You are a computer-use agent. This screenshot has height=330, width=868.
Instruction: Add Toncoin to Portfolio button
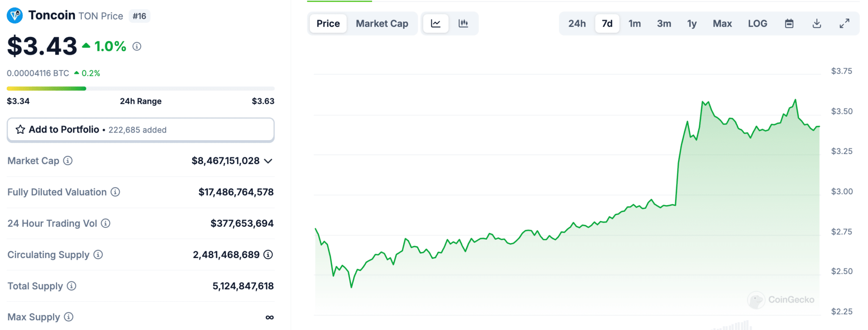[x=141, y=130]
